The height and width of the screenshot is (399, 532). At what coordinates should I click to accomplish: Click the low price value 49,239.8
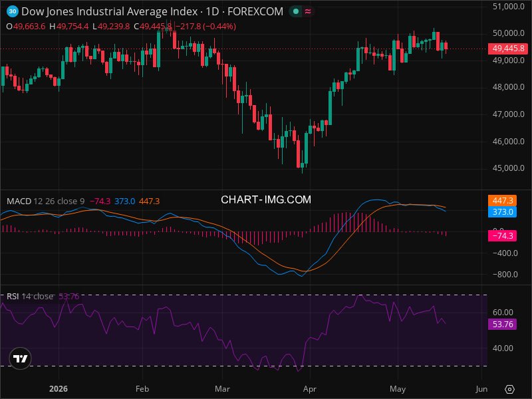[x=114, y=27]
